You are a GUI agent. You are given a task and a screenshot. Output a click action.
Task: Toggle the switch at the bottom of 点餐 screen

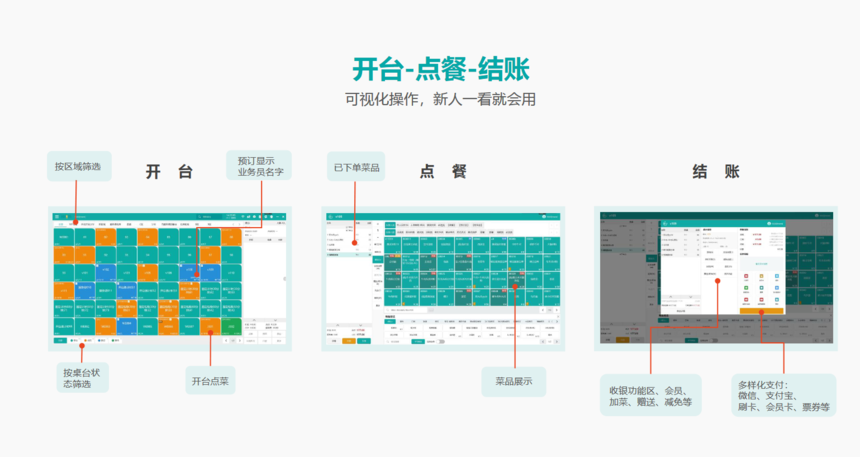pos(441,341)
